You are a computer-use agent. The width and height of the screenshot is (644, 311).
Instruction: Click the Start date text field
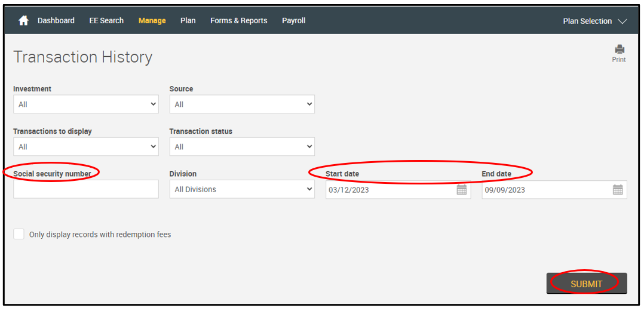388,190
